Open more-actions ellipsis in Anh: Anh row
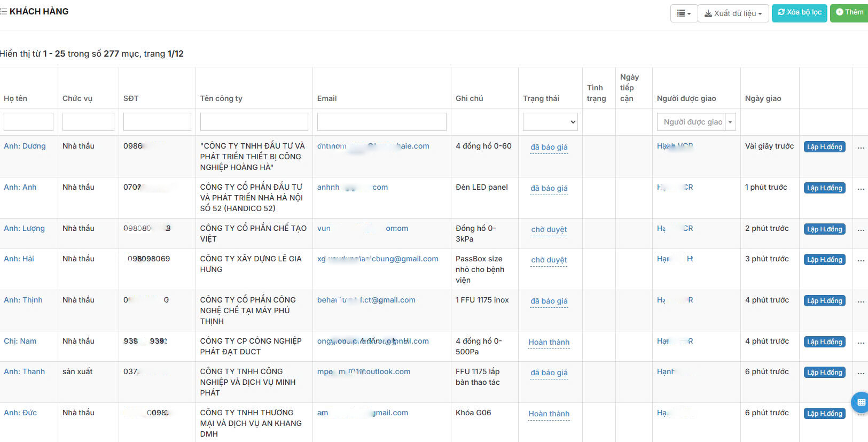This screenshot has height=442, width=868. (x=861, y=189)
